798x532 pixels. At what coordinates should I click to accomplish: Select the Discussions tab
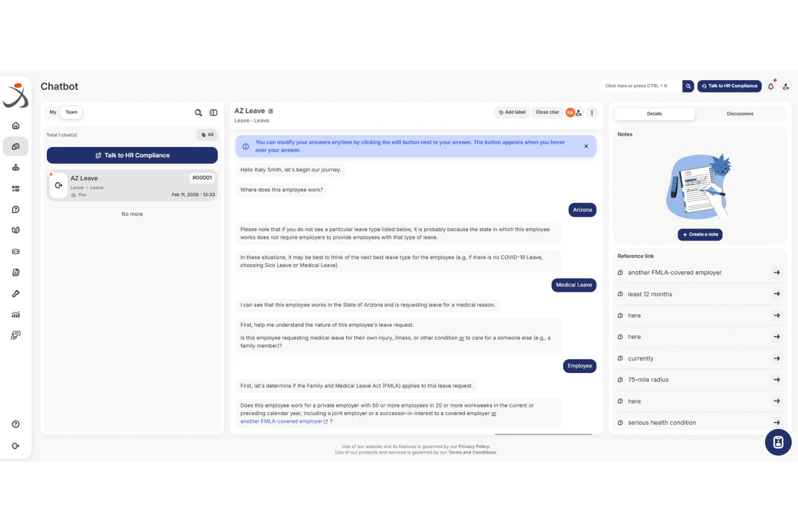(x=740, y=114)
